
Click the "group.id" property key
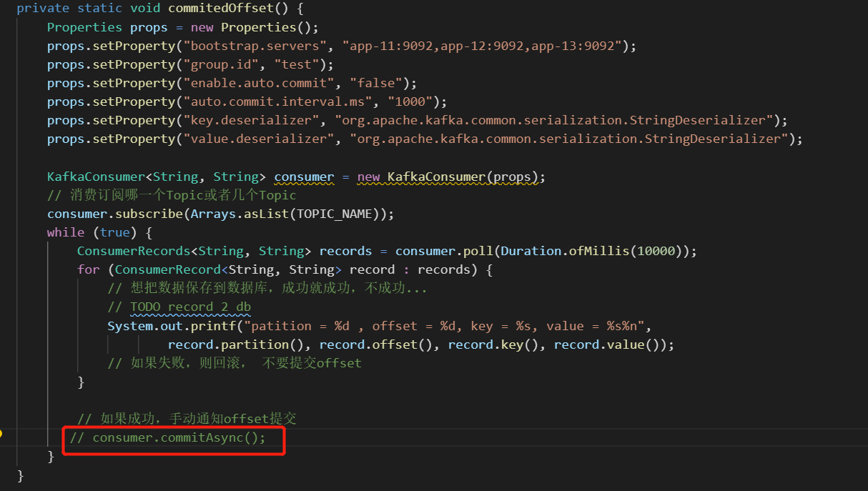click(222, 64)
